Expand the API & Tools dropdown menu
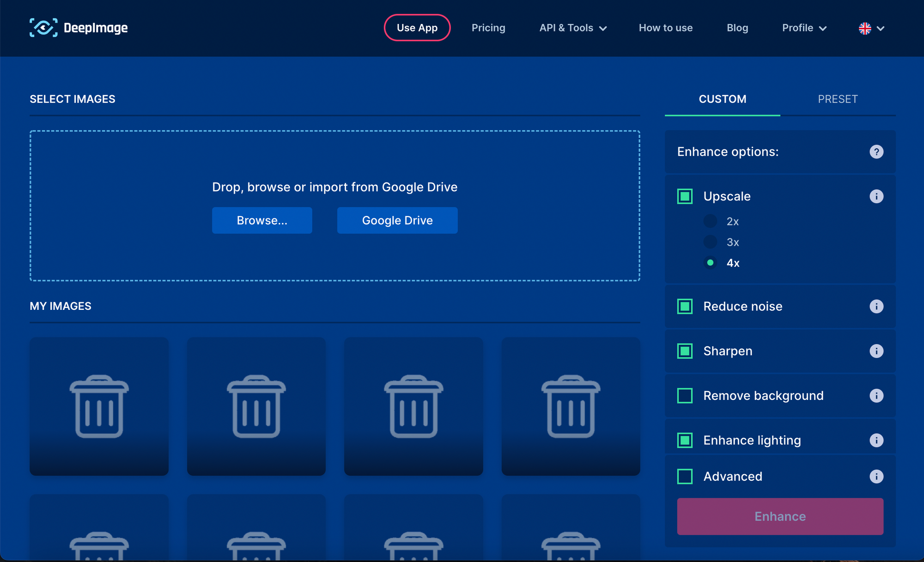The width and height of the screenshot is (924, 562). (x=573, y=28)
